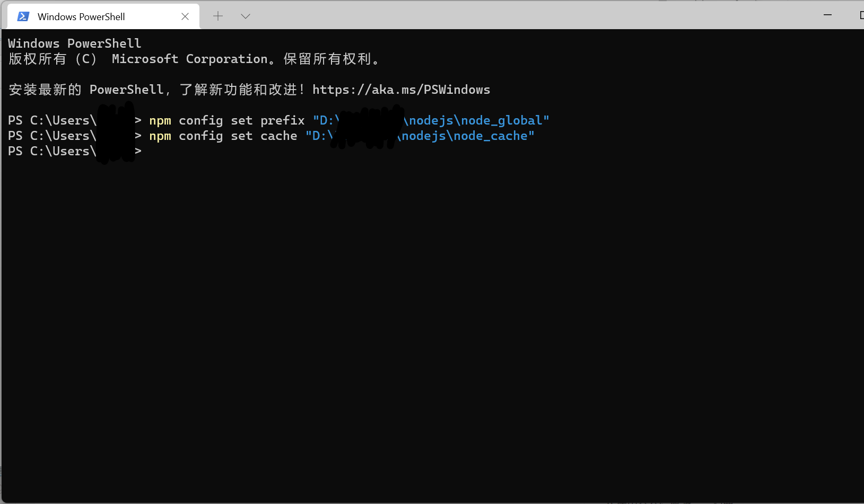Click the X on the PowerShell tab

coord(185,16)
